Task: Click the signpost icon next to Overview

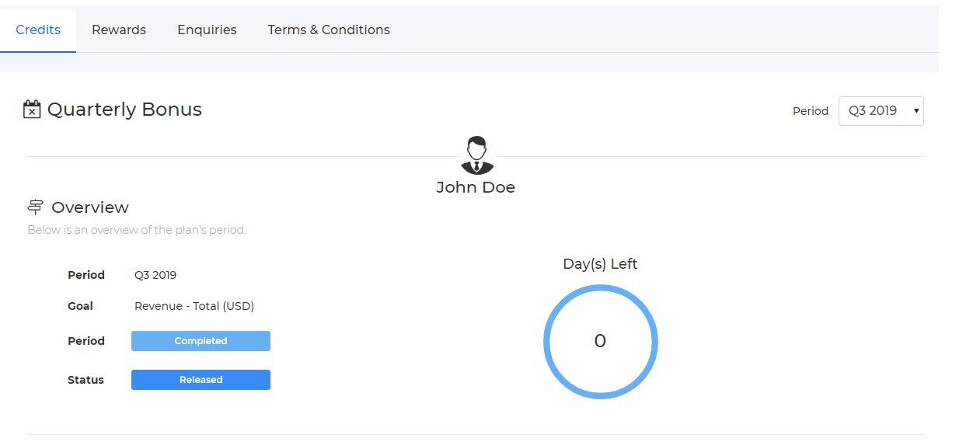Action: (36, 207)
